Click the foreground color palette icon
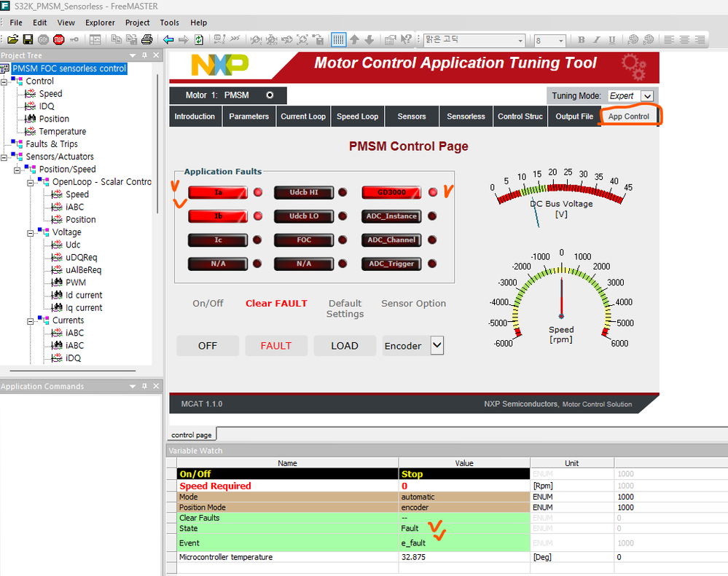728x576 pixels. [633, 40]
